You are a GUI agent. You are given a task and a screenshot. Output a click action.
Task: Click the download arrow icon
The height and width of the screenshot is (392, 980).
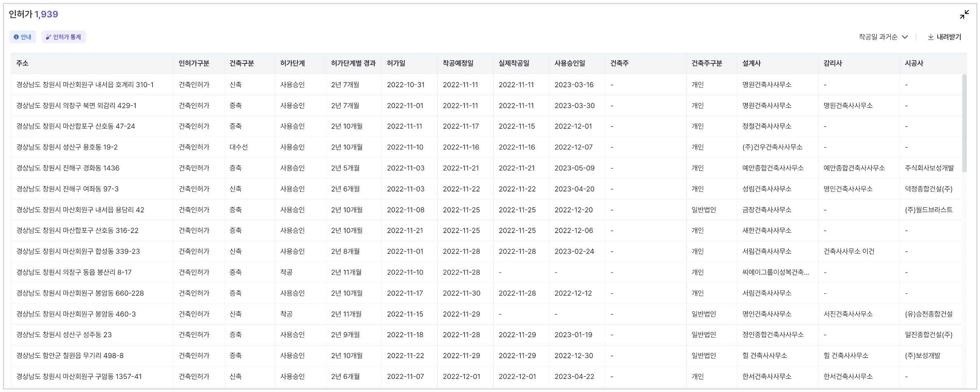pos(930,37)
